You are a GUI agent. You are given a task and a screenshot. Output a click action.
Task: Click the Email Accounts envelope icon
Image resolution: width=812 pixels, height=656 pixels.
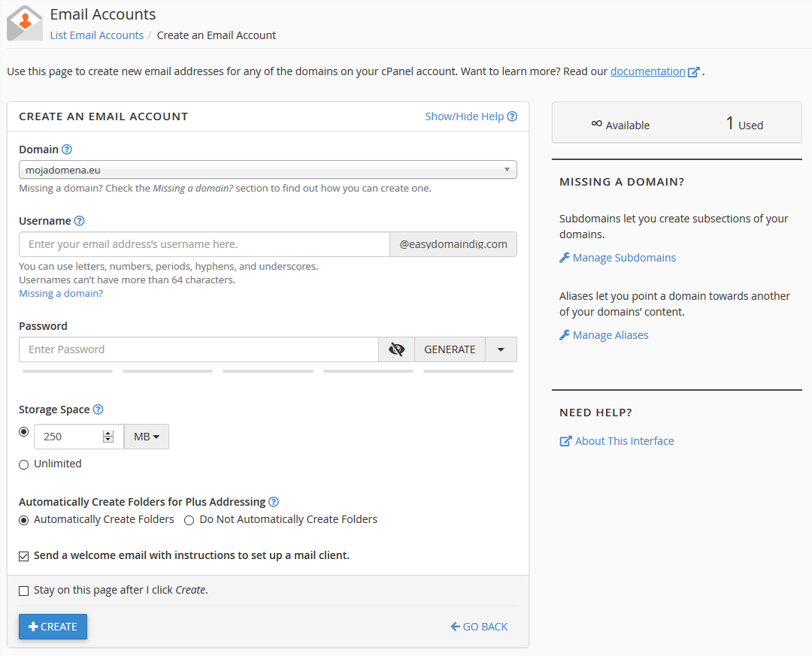coord(25,23)
